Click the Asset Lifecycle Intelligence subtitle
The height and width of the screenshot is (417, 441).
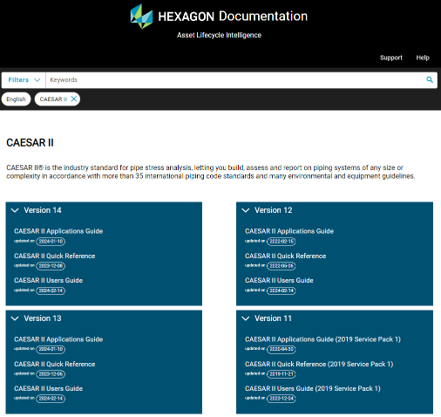219,35
